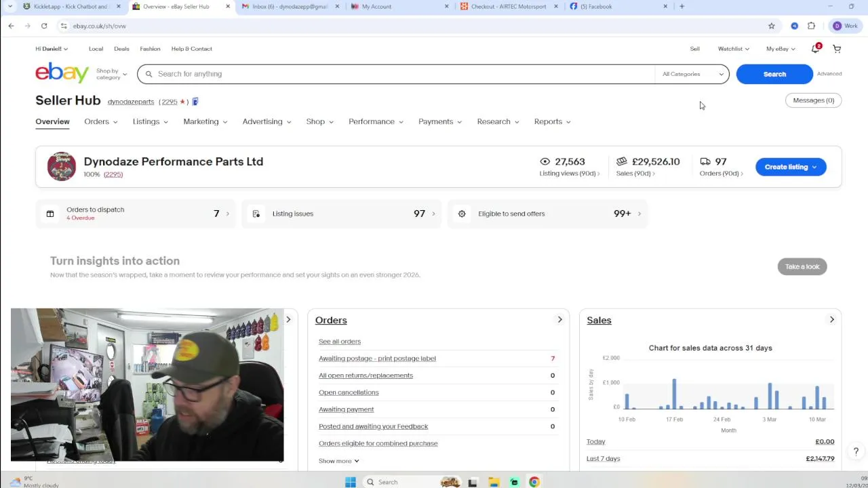Expand the Hi Daniel account dropdown
The width and height of the screenshot is (868, 488).
[x=52, y=49]
